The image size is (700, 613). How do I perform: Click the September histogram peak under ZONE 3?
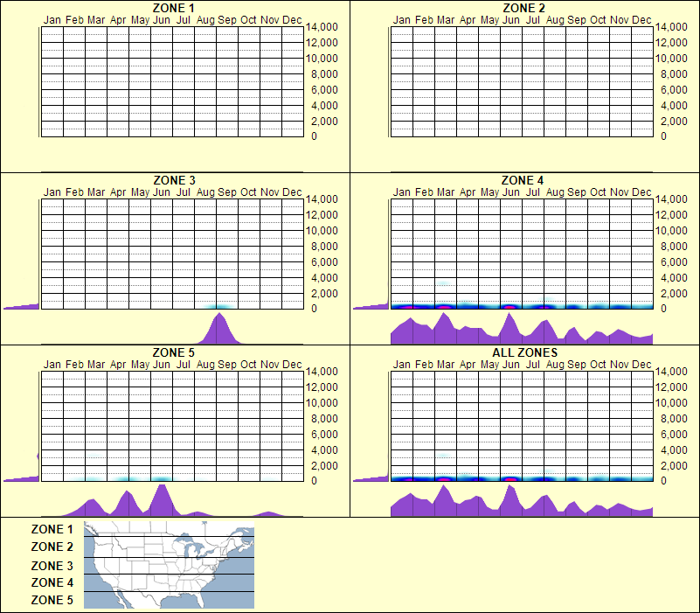[218, 329]
